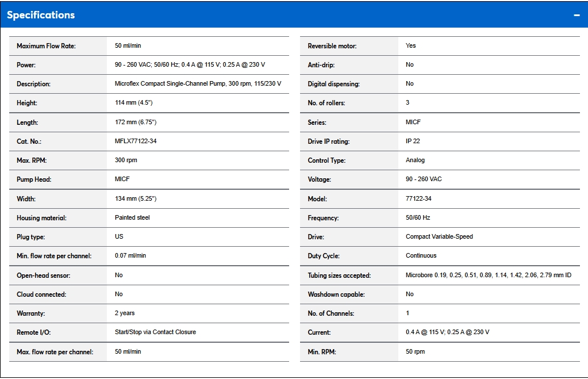Click the Warranty 2 years value
Viewport: 588px width, 379px height.
click(125, 313)
